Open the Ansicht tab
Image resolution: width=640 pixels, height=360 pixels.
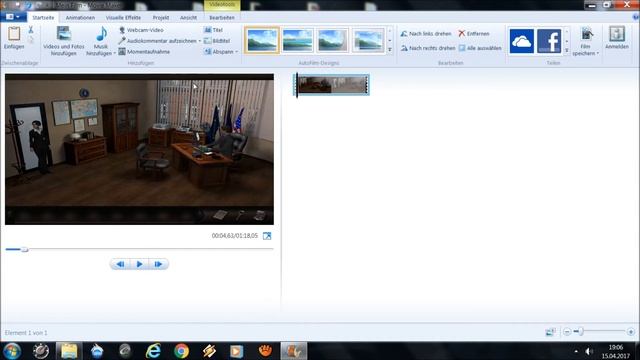[189, 18]
